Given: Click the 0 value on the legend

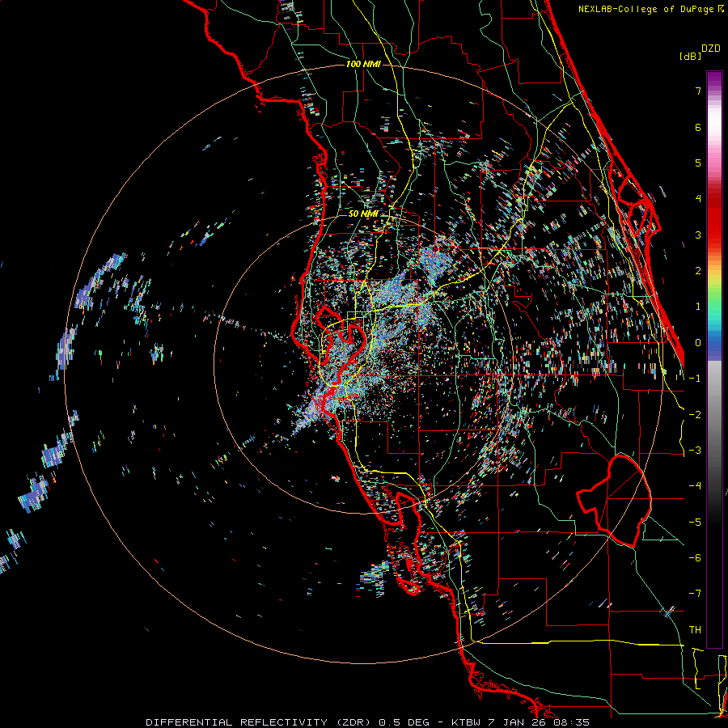Looking at the screenshot, I should point(698,343).
